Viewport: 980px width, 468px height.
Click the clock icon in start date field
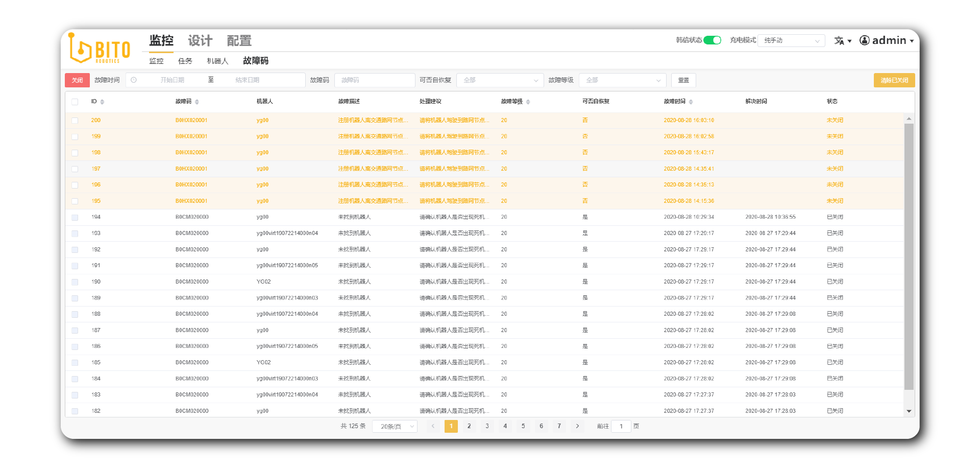click(x=134, y=80)
